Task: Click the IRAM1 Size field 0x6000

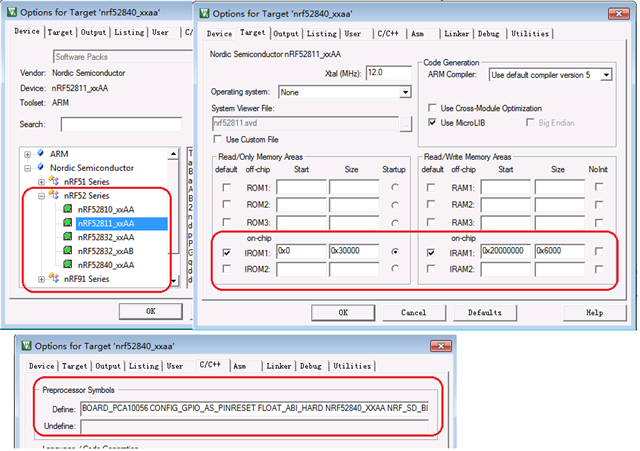Action: 560,251
